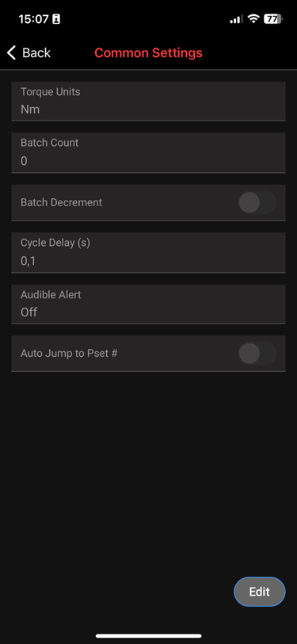This screenshot has height=644, width=297.
Task: Tap the Batch Decrement label text
Action: (x=62, y=202)
